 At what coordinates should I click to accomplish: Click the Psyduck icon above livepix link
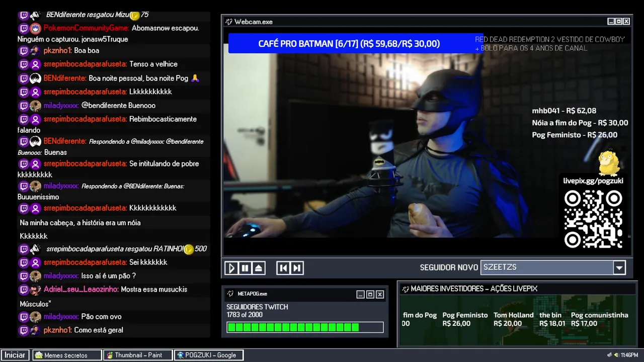tap(609, 163)
